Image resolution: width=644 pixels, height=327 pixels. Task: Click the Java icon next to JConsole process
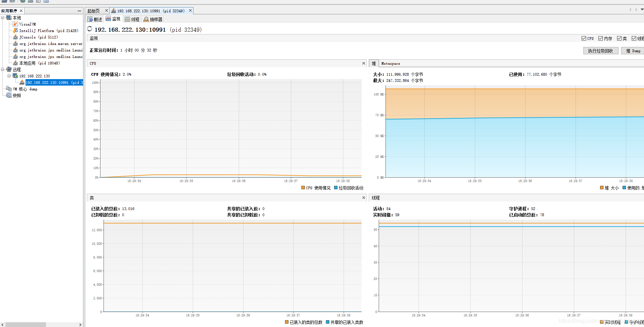pyautogui.click(x=15, y=37)
